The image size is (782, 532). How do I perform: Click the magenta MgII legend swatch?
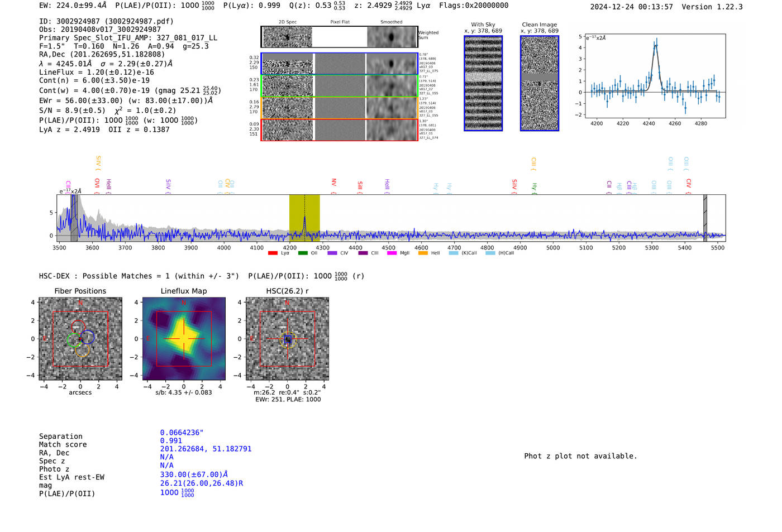[392, 253]
